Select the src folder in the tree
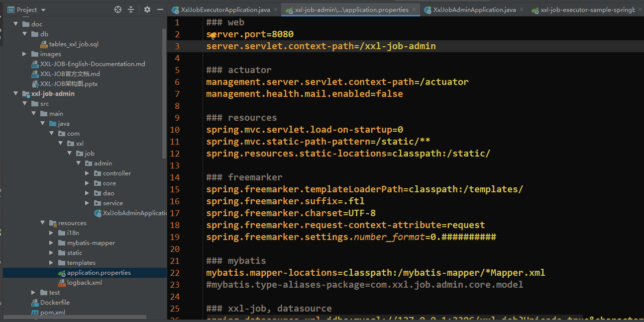The height and width of the screenshot is (322, 644). (x=44, y=104)
